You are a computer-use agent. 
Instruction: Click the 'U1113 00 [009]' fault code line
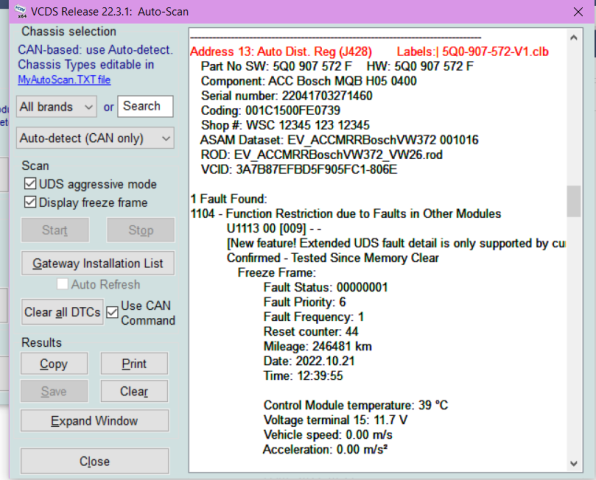point(274,228)
